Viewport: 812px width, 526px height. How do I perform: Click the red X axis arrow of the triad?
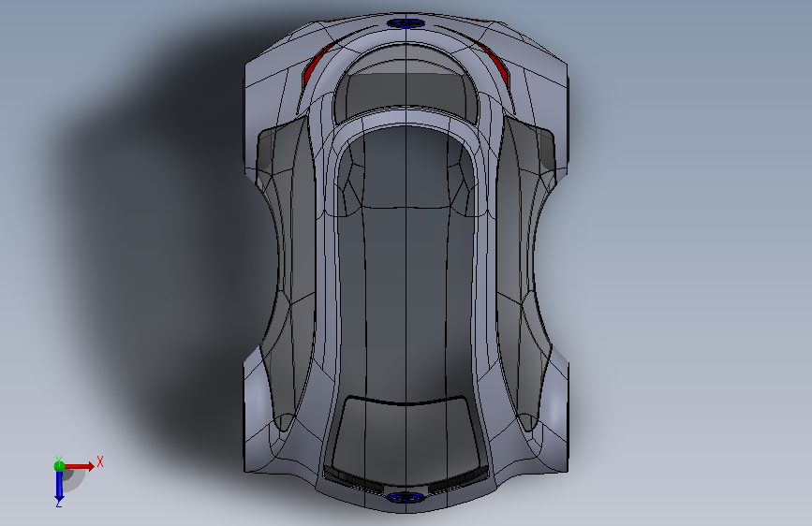81,466
